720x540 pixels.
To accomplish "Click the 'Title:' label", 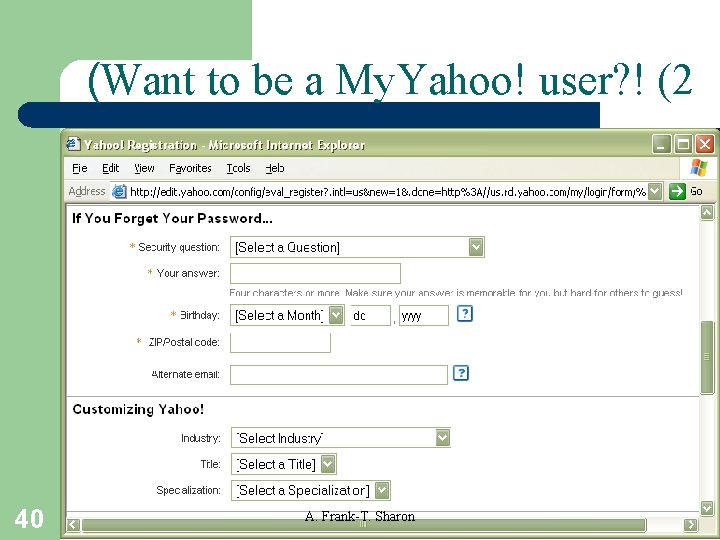I will (210, 464).
